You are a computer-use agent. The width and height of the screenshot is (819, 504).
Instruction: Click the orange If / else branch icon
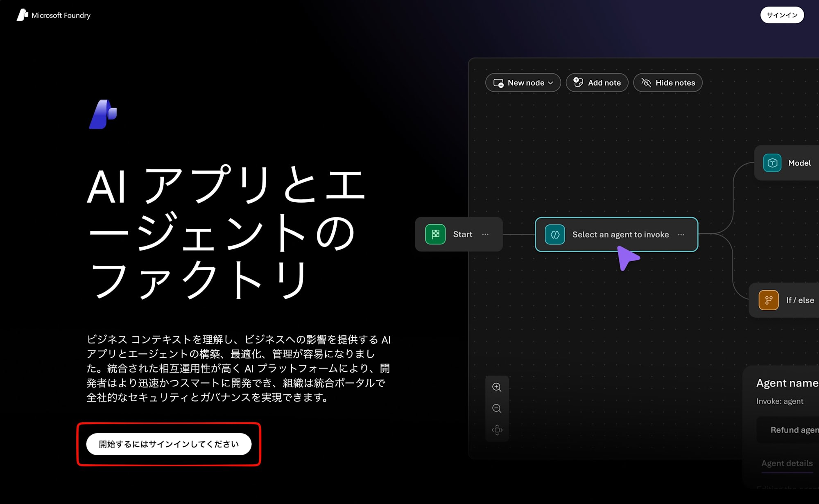769,300
